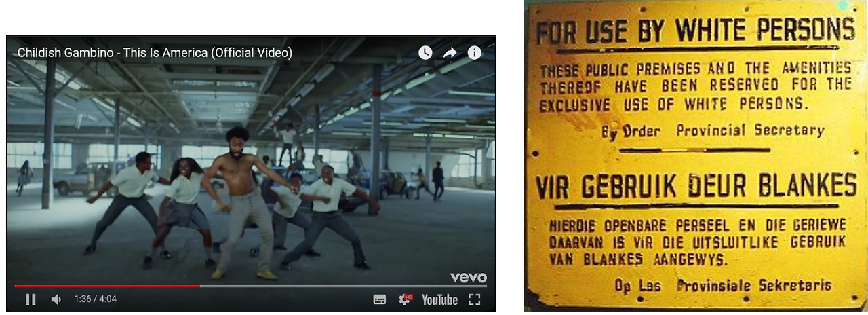The image size is (868, 315).
Task: Click the vevo watermark logo
Action: click(x=469, y=278)
